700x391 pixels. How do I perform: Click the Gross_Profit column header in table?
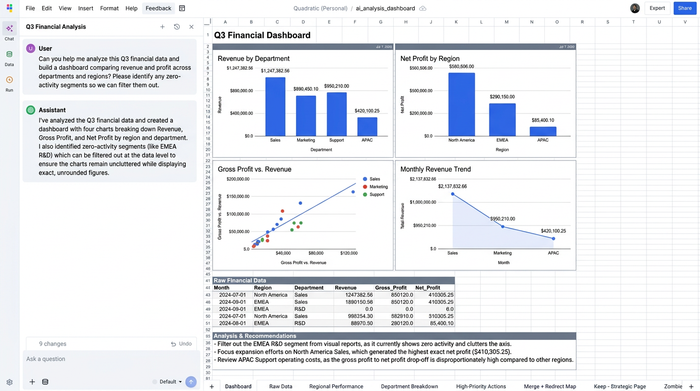click(391, 288)
